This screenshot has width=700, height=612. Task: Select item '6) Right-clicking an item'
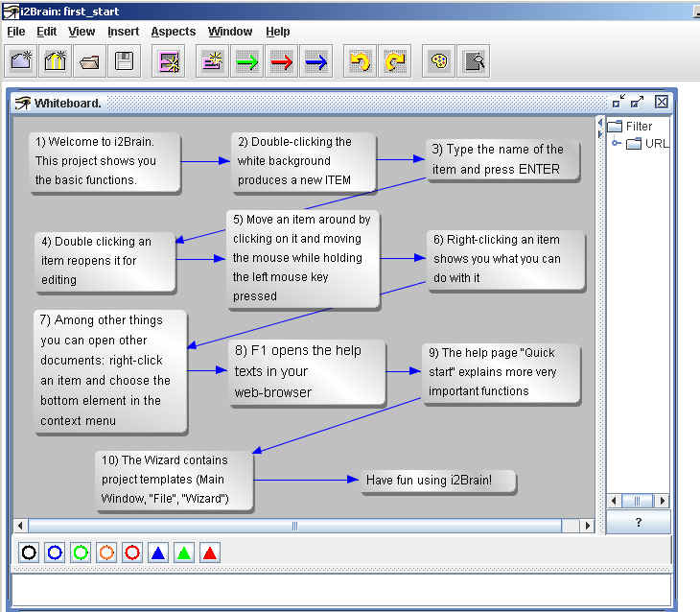(x=505, y=260)
